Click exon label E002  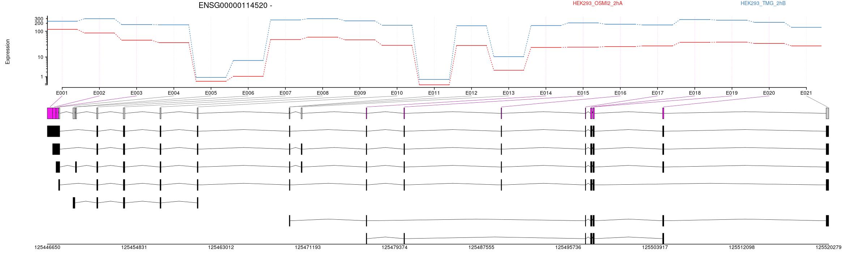tap(99, 93)
